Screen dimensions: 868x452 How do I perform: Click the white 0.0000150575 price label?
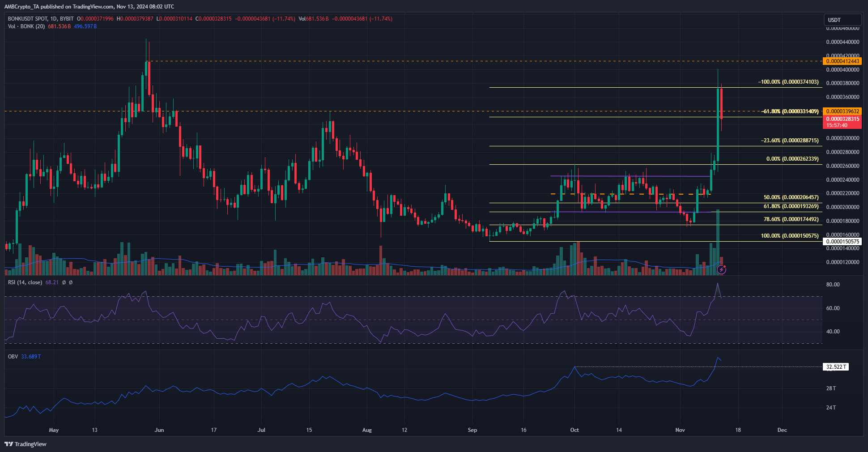click(842, 242)
